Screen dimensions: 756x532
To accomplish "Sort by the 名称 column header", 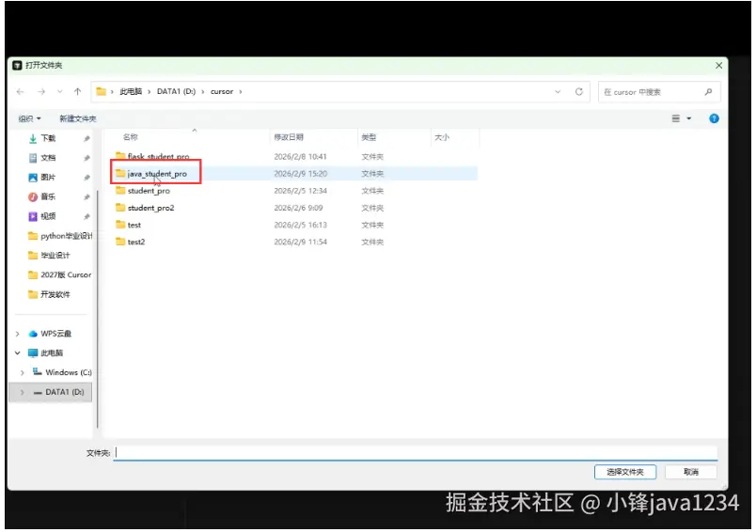I will click(x=130, y=137).
